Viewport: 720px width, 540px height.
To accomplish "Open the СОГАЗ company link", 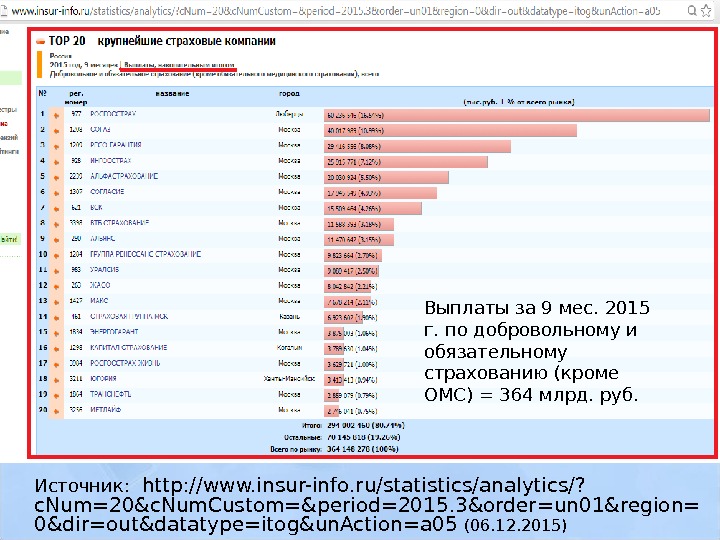I will point(100,129).
